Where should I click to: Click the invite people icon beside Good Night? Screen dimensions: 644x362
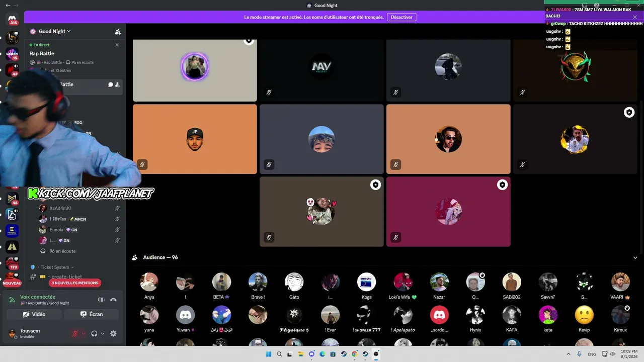[118, 32]
